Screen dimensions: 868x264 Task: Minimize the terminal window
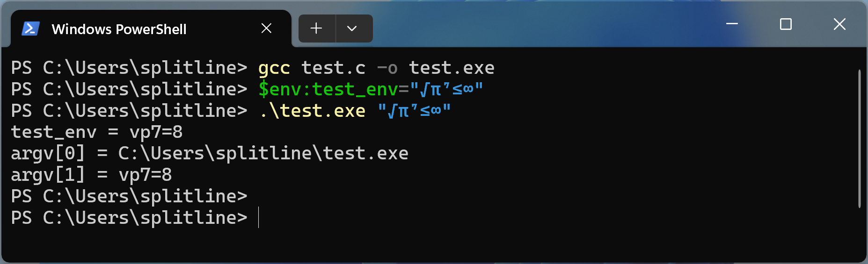732,24
